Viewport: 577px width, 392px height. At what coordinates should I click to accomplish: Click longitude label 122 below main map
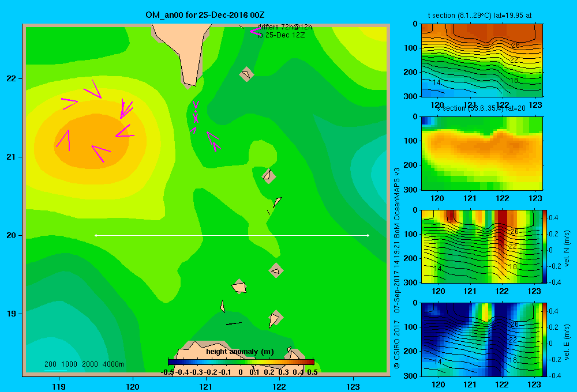[280, 386]
